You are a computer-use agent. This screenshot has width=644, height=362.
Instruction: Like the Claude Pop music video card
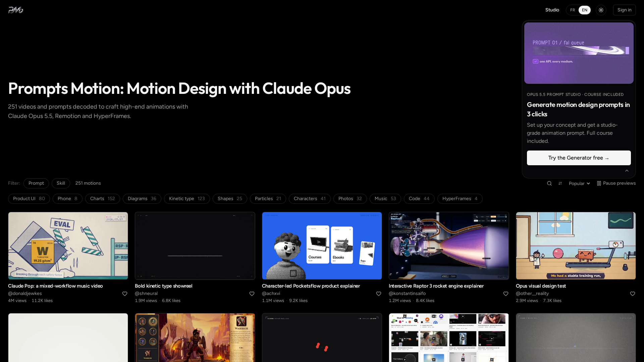tap(125, 294)
